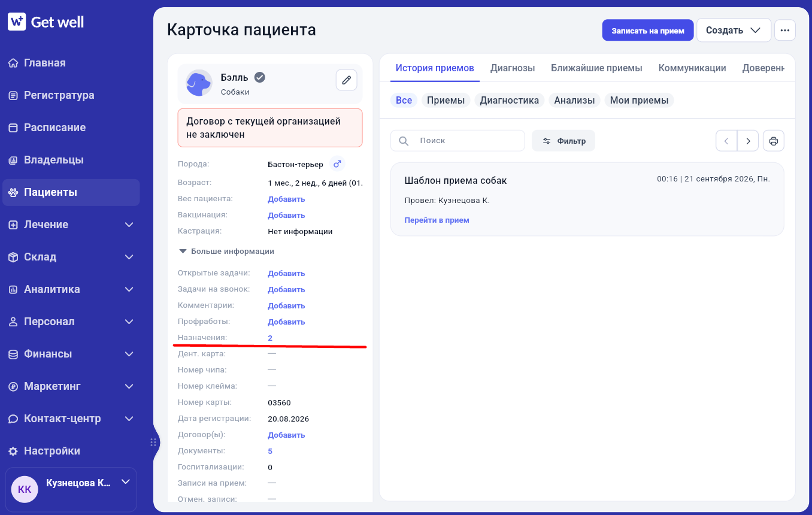Viewport: 812px width, 515px height.
Task: Click the Аналитика chart icon
Action: coord(13,289)
